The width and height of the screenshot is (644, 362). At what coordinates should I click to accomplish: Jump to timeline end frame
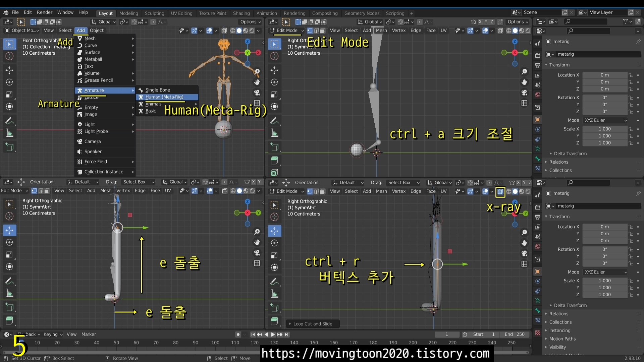click(x=287, y=334)
